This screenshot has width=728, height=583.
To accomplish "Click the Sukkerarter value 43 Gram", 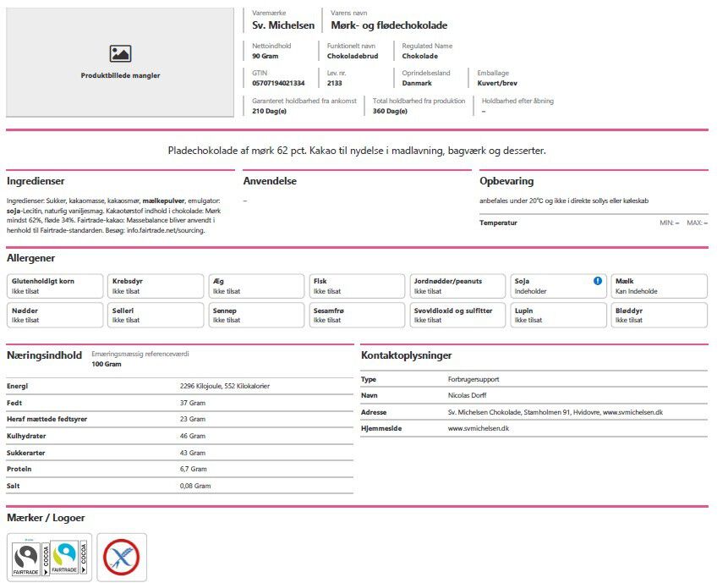I will 193,453.
